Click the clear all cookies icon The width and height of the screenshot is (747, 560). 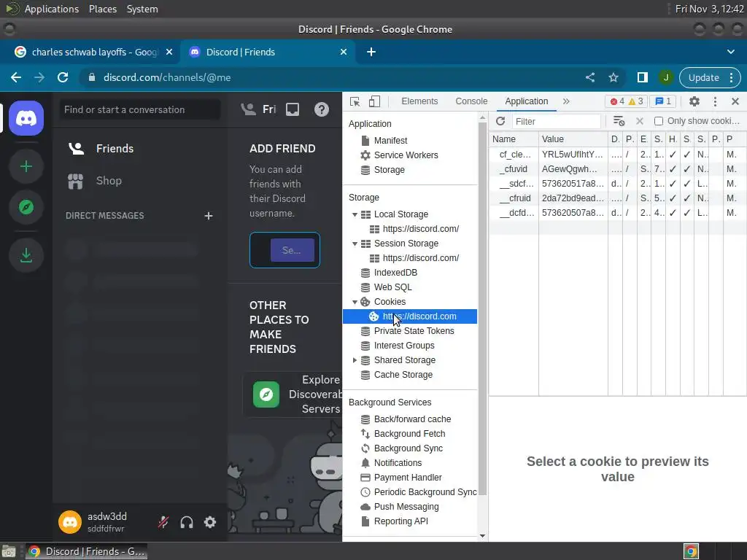click(x=619, y=121)
